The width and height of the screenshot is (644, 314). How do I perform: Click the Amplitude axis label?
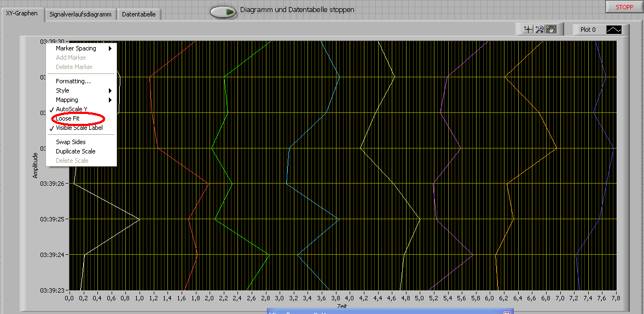point(36,165)
